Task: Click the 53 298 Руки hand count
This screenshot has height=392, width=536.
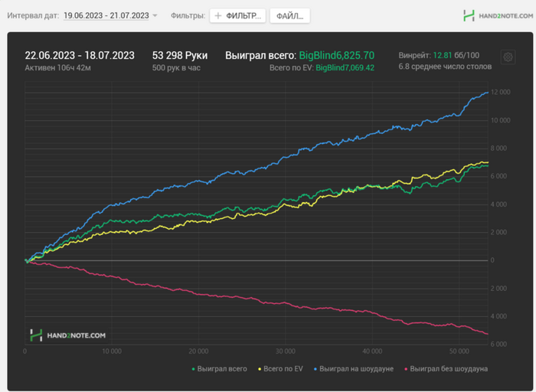Action: pyautogui.click(x=180, y=55)
